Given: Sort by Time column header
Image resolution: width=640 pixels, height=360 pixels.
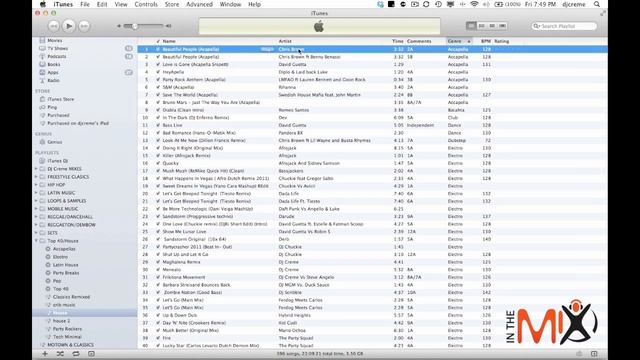Looking at the screenshot, I should (x=398, y=41).
